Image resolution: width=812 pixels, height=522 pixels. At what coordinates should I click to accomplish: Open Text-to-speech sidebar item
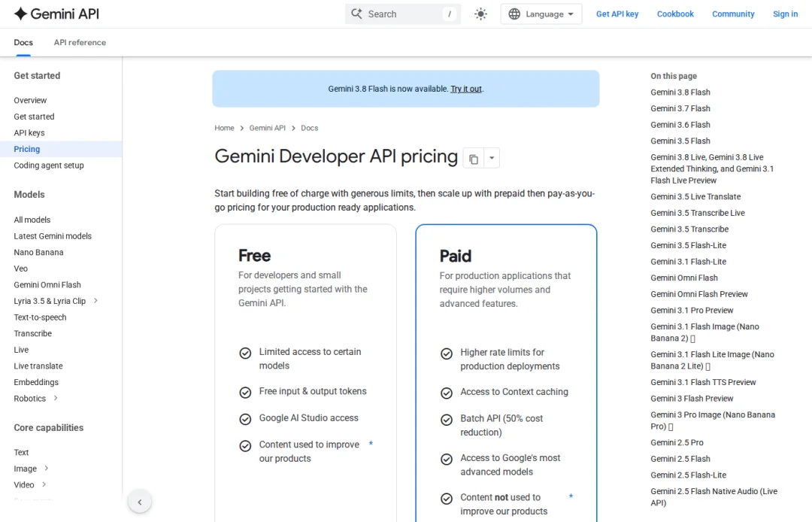coord(41,317)
